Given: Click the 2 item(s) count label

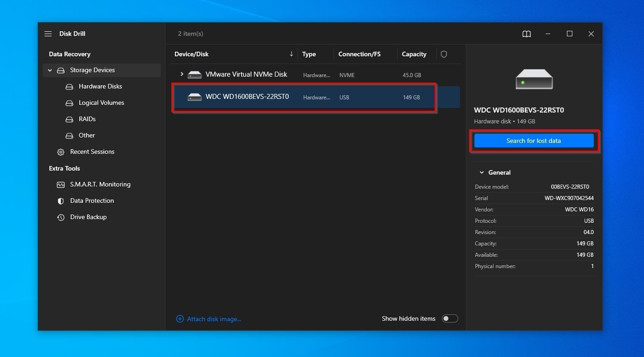Looking at the screenshot, I should 190,34.
